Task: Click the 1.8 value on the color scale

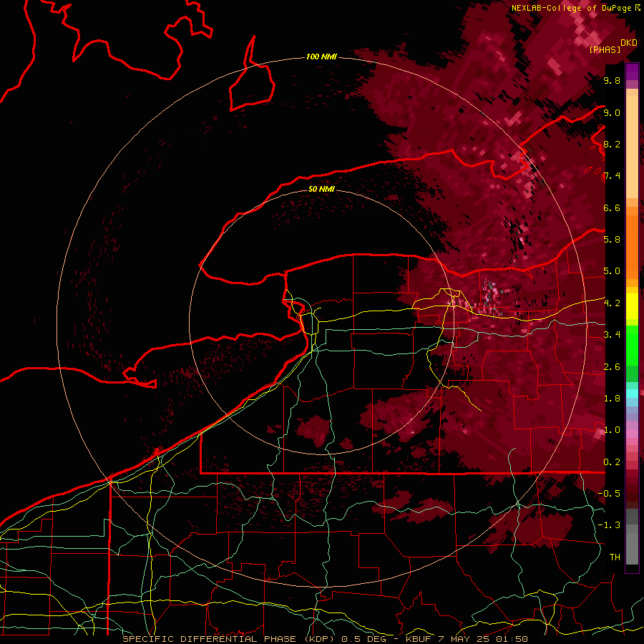Action: tap(612, 399)
